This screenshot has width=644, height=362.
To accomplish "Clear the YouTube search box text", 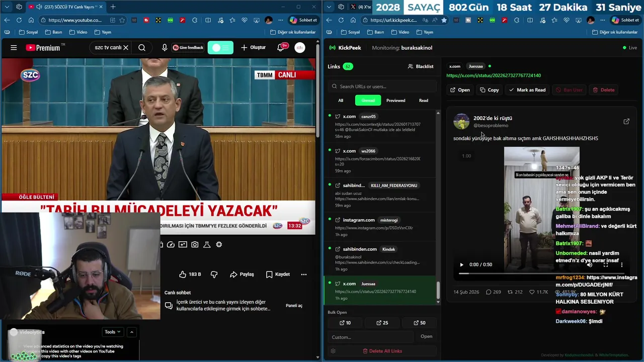I will click(x=126, y=48).
